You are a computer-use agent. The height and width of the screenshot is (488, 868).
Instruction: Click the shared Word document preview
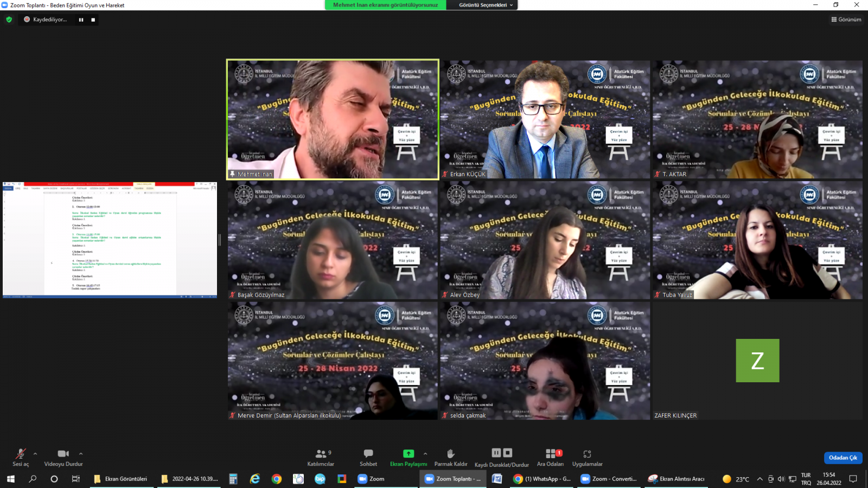[110, 240]
